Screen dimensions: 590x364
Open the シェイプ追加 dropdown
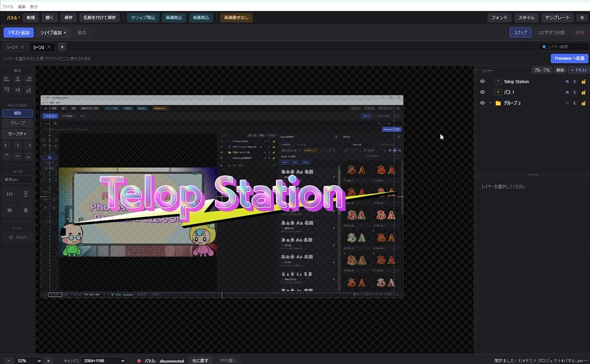point(53,32)
